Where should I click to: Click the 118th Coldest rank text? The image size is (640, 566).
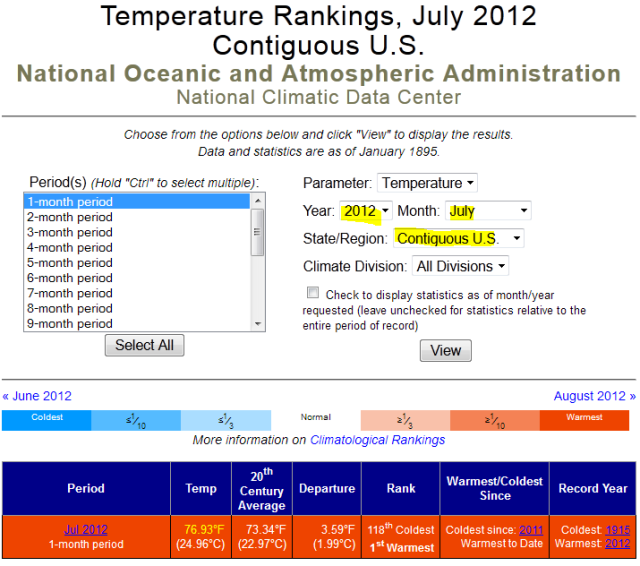pyautogui.click(x=401, y=530)
